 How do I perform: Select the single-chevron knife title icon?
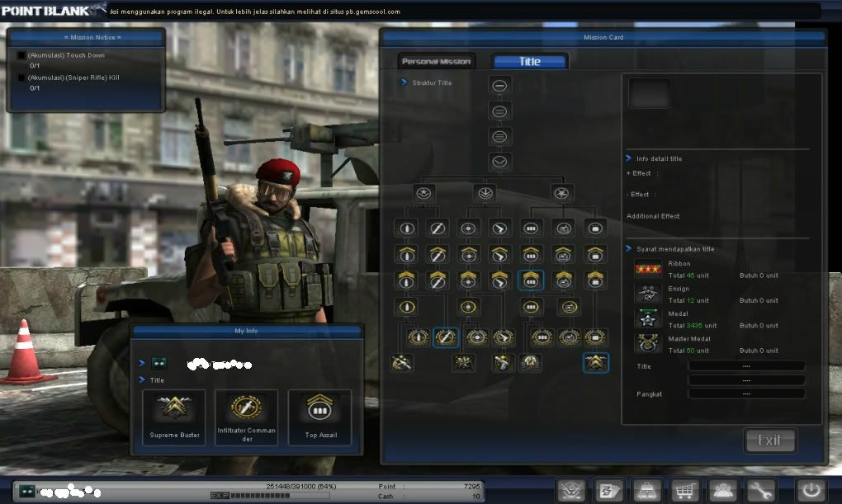438,254
